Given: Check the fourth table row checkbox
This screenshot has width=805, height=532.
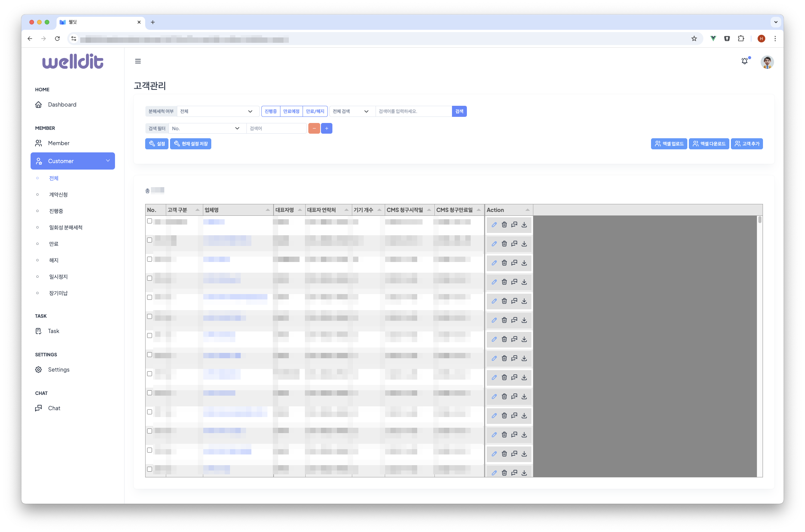Looking at the screenshot, I should tap(150, 278).
